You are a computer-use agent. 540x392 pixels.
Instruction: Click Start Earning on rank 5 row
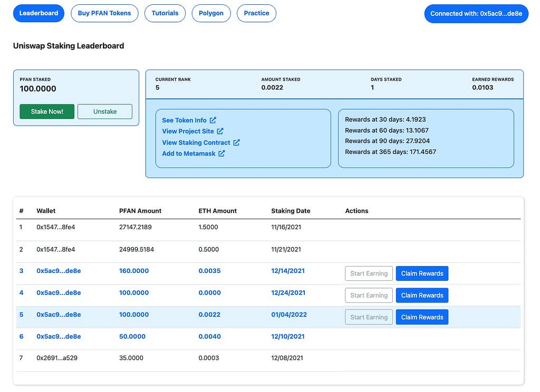click(369, 317)
